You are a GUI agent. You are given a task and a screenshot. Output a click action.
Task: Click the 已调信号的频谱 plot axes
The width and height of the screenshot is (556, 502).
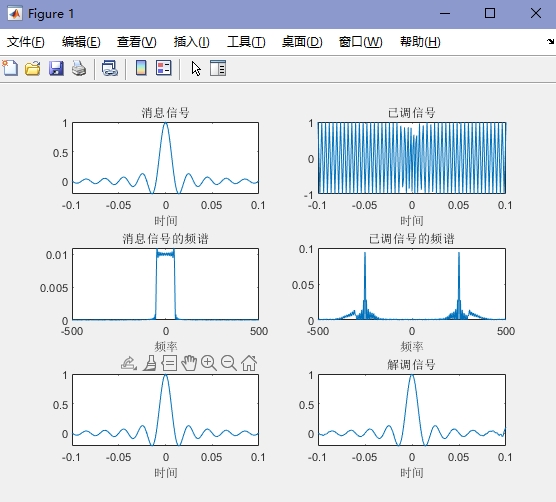point(412,284)
